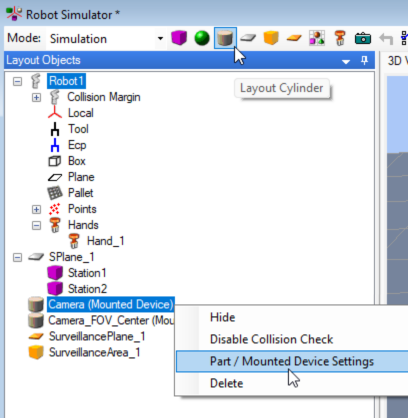Click the Layout Cylinder toolbar icon
This screenshot has width=408, height=418.
(225, 38)
